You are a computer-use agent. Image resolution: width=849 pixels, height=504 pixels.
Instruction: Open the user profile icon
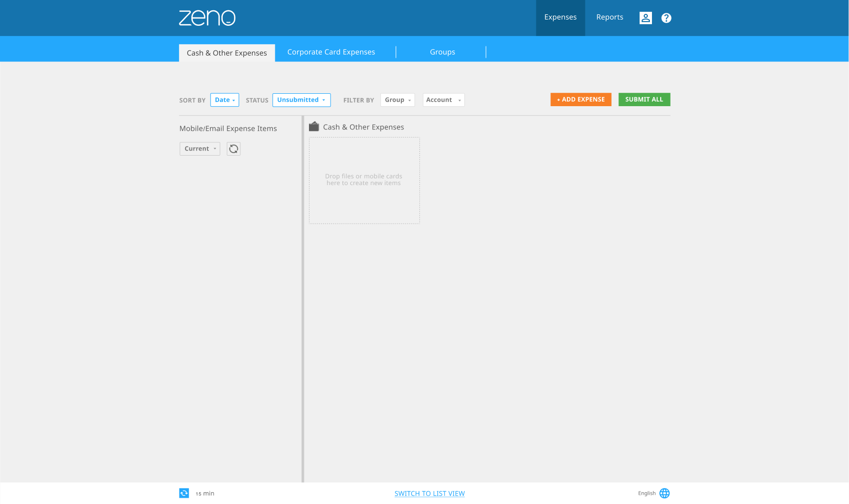point(645,18)
